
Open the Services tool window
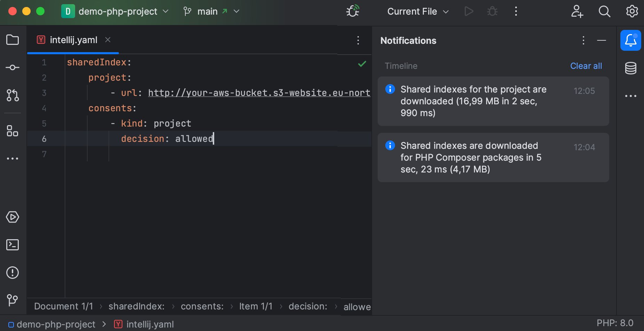click(x=13, y=217)
